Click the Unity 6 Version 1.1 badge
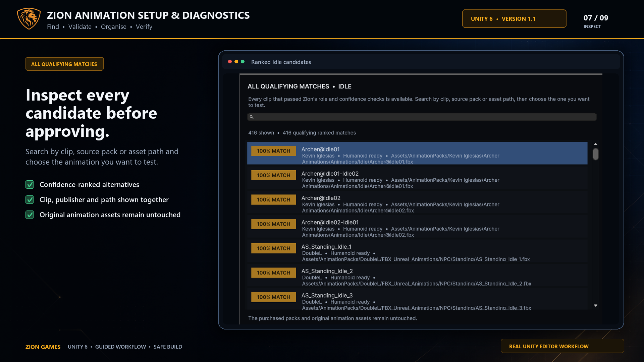 pyautogui.click(x=514, y=19)
